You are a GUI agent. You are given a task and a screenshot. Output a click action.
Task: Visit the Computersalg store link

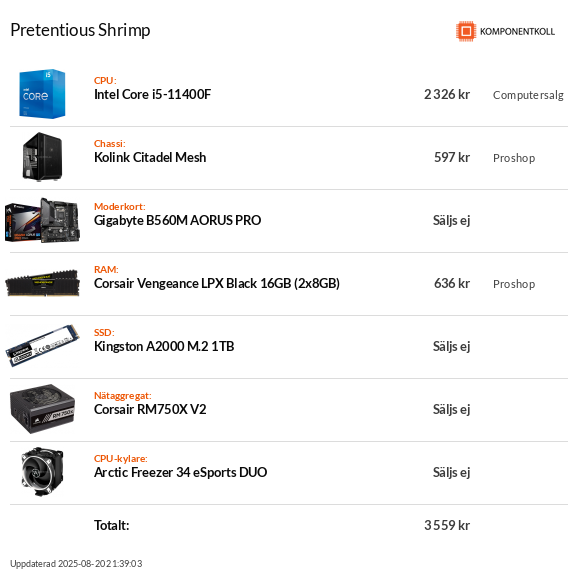tap(528, 95)
